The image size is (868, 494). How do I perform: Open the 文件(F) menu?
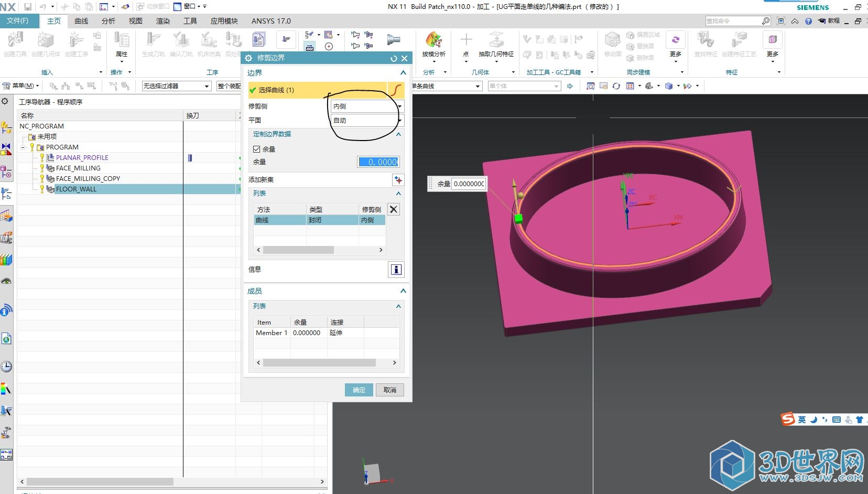tap(17, 20)
